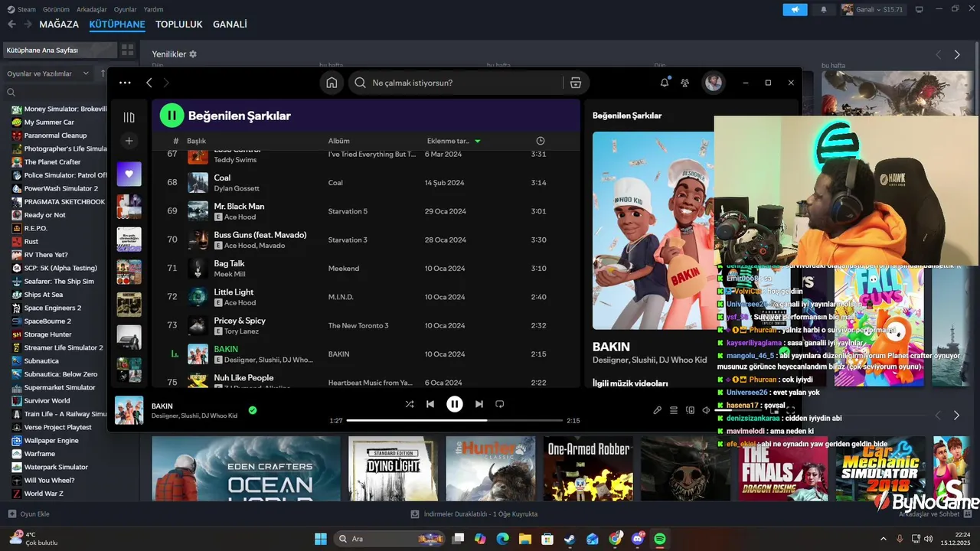Open the 'Starvation 5' album link

tap(348, 211)
